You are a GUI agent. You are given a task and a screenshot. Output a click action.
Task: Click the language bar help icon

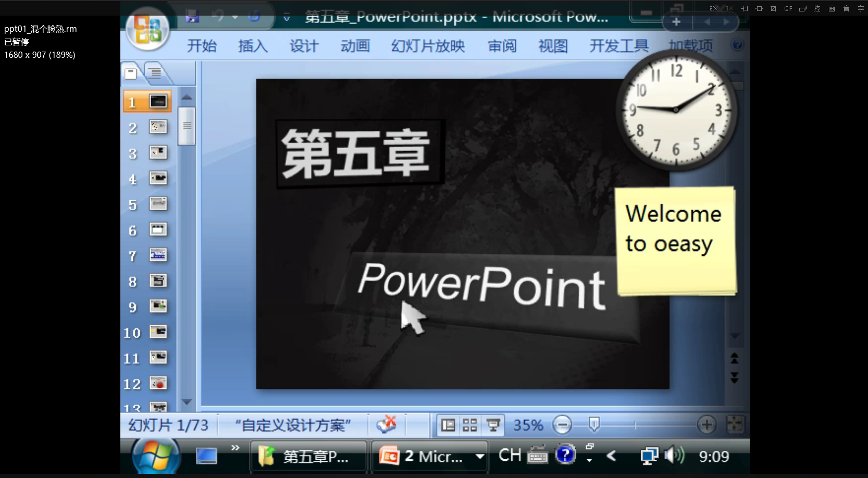point(565,455)
